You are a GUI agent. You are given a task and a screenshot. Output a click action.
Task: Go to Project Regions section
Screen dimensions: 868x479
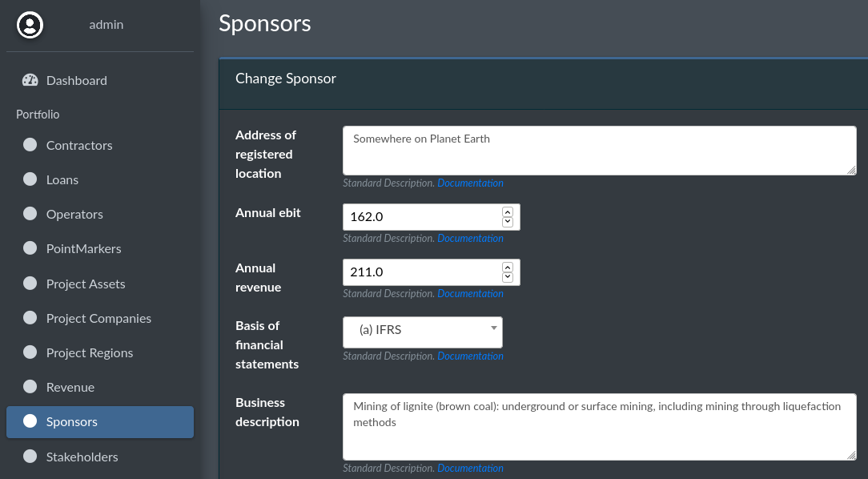(90, 352)
